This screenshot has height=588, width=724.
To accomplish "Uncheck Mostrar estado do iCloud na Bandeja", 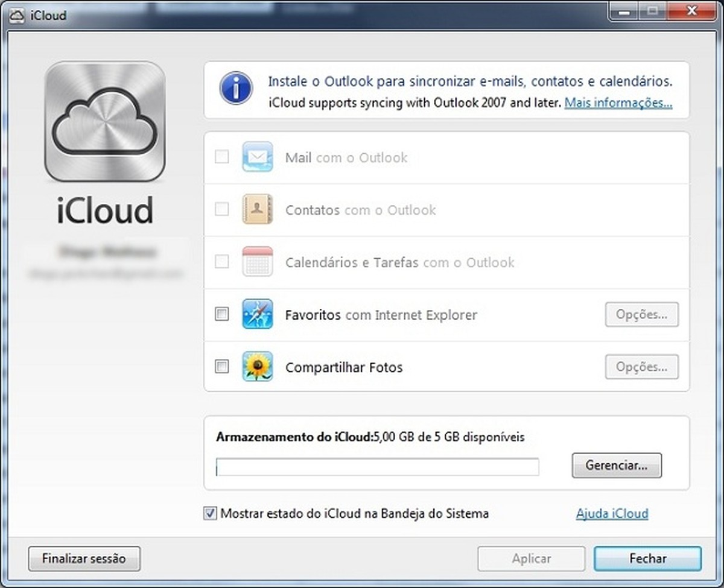I will tap(210, 514).
